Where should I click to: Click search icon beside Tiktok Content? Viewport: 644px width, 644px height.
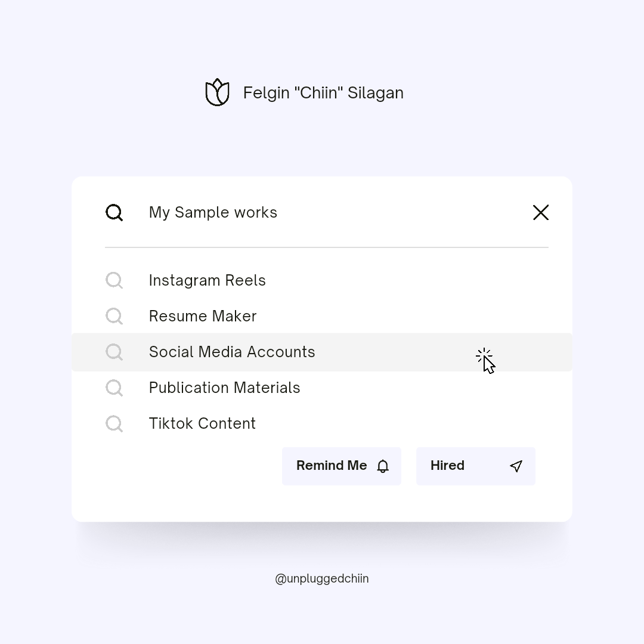(114, 423)
